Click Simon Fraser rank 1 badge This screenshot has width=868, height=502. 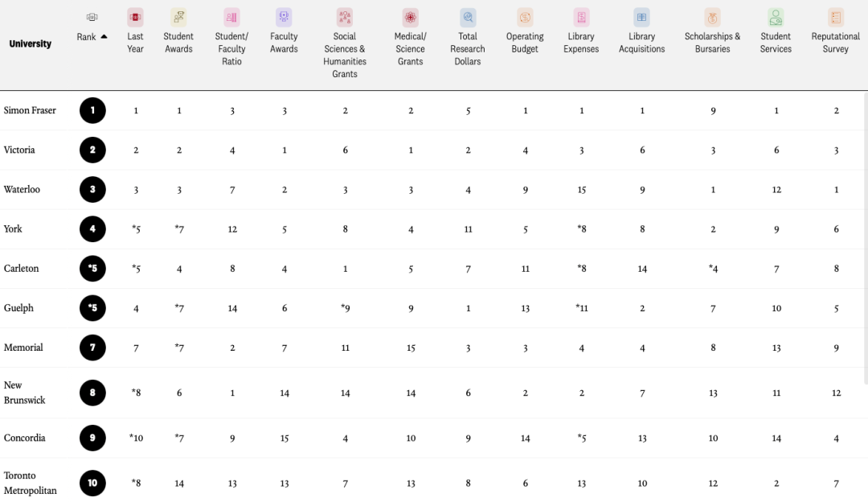pyautogui.click(x=92, y=110)
